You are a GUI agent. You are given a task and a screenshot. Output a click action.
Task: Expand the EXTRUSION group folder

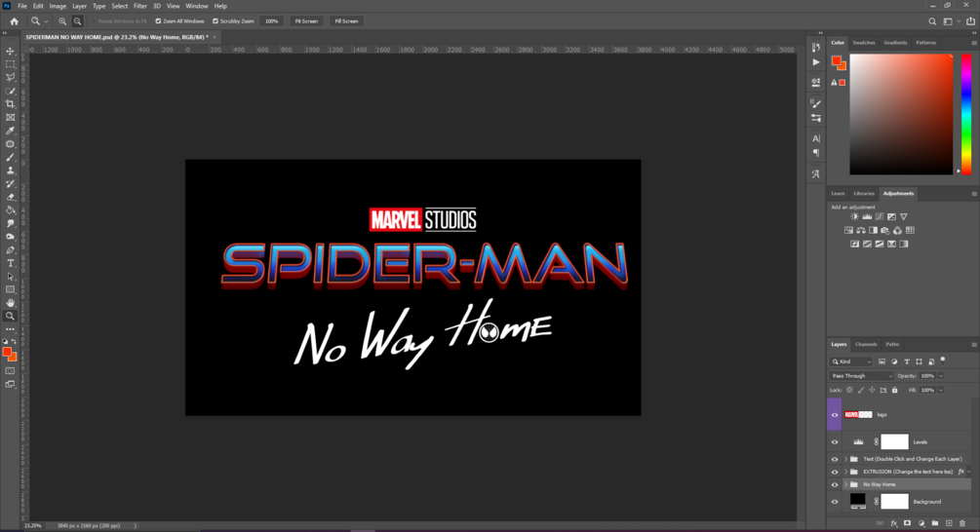[x=845, y=472]
